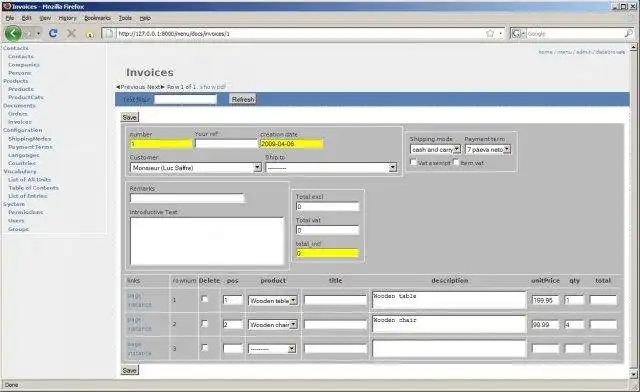Open the Payment term dropdown
This screenshot has height=392, width=640.
(x=488, y=149)
